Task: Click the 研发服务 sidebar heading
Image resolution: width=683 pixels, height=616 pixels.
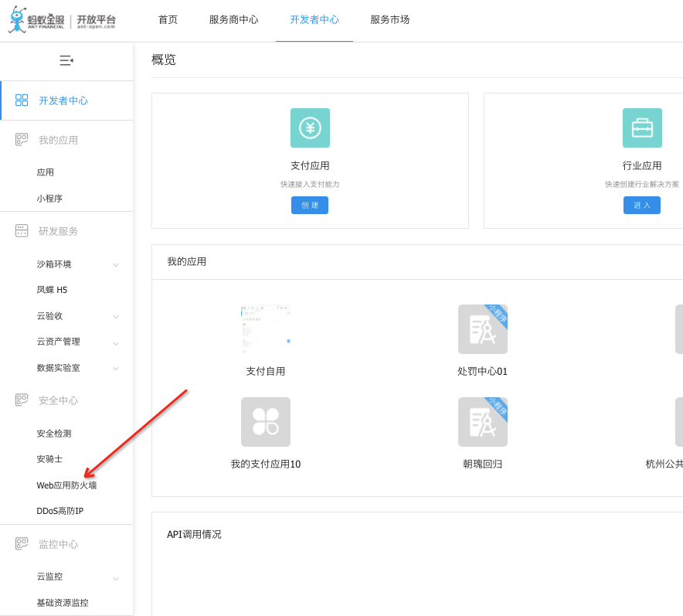Action: [59, 231]
